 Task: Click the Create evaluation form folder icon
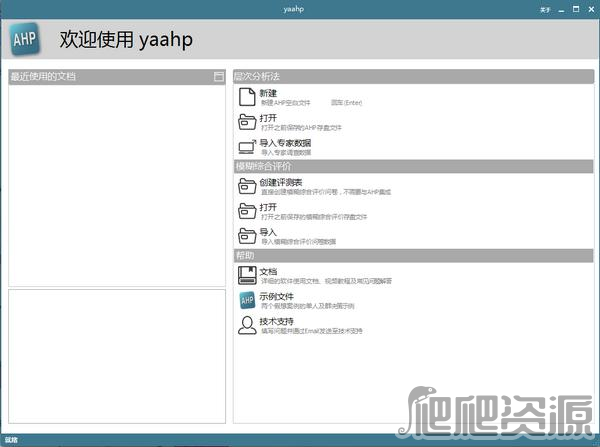click(x=247, y=186)
